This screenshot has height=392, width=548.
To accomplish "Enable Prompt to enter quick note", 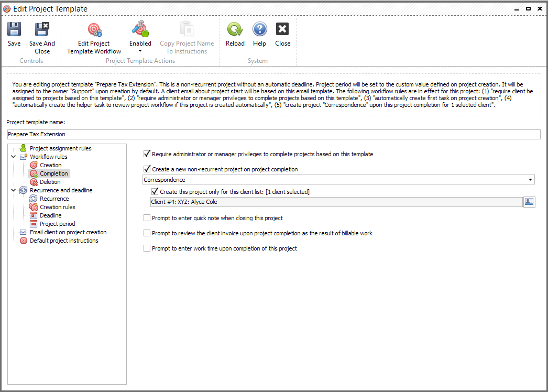I will pyautogui.click(x=147, y=218).
